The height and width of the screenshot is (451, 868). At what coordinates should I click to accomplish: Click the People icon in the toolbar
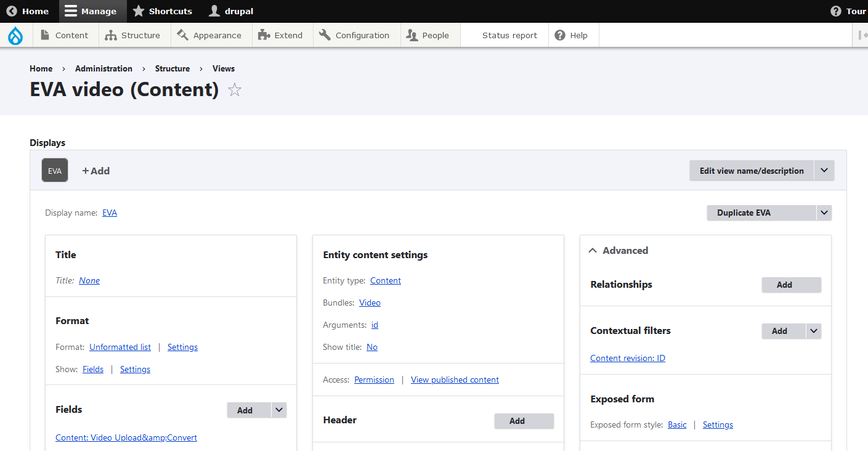411,35
